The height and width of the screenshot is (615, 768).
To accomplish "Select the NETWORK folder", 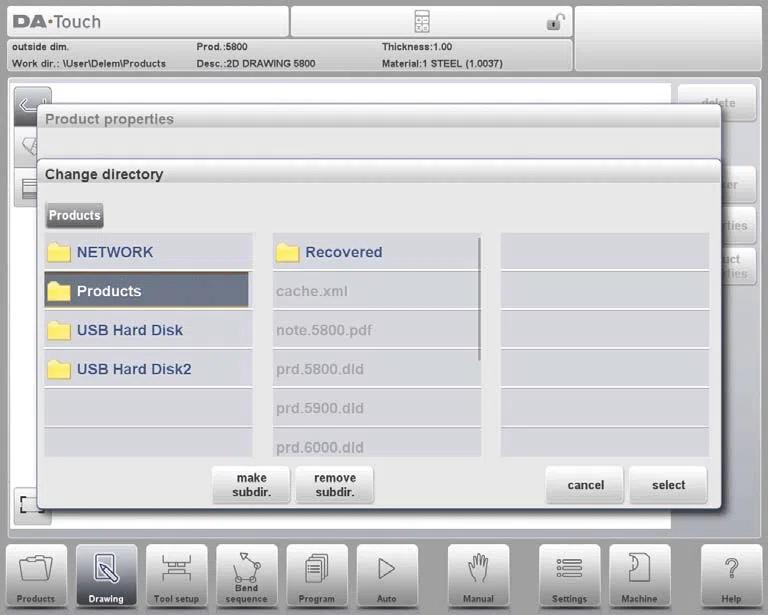I will tap(148, 252).
